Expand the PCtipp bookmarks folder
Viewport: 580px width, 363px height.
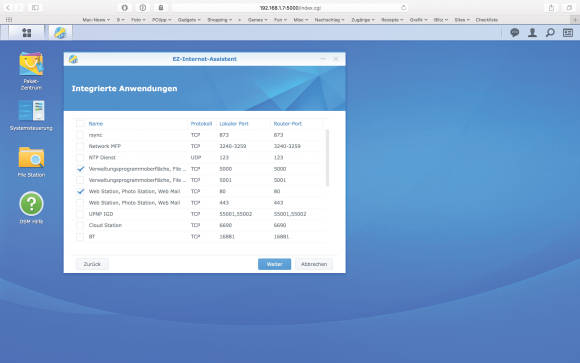pos(161,20)
